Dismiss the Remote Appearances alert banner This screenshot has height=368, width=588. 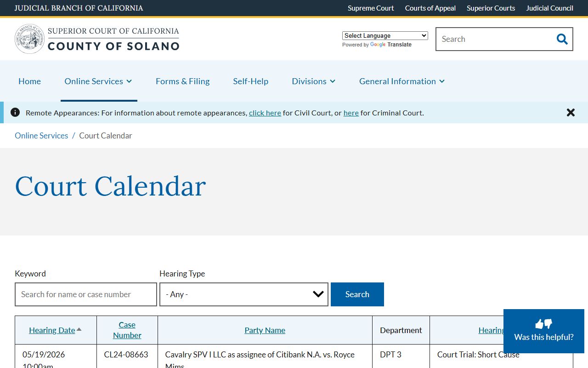[x=571, y=113]
